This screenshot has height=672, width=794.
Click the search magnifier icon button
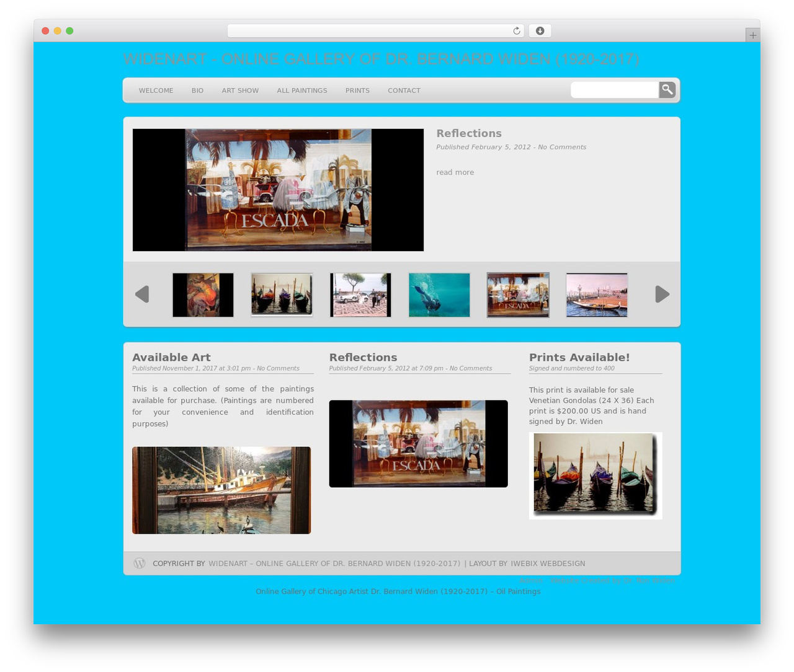pyautogui.click(x=667, y=90)
